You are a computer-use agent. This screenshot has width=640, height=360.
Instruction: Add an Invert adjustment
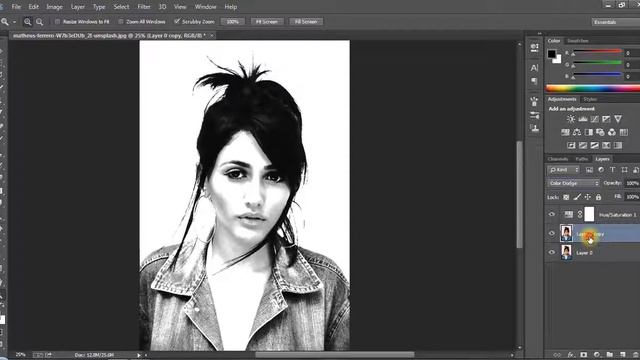click(x=571, y=145)
